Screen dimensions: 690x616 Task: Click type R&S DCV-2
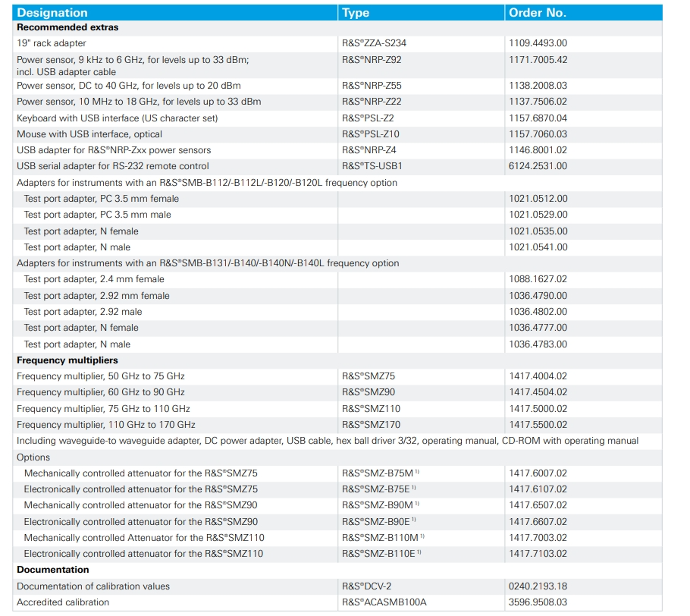coord(366,586)
